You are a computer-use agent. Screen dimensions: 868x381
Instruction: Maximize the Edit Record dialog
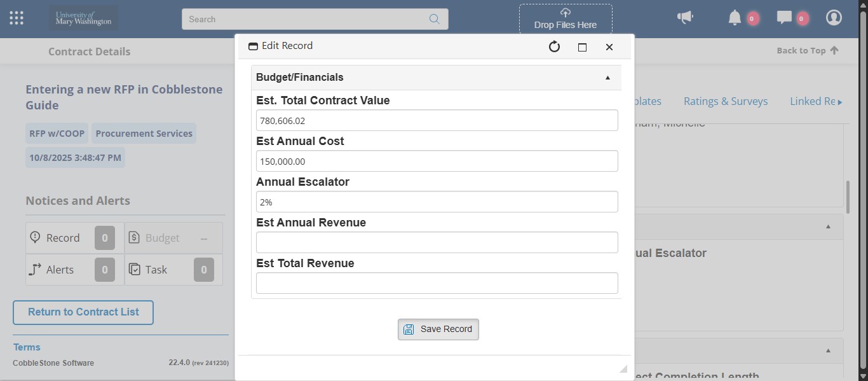click(582, 47)
